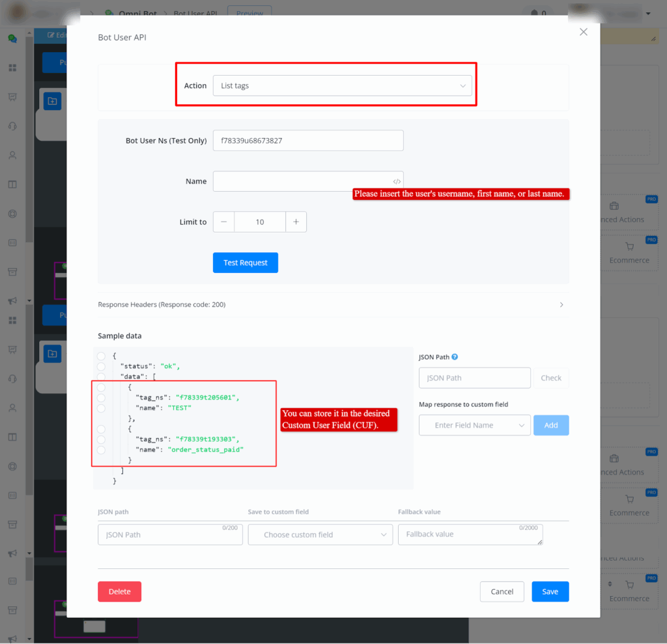The width and height of the screenshot is (667, 644).
Task: Open the Action dropdown showing List tags
Action: [342, 85]
